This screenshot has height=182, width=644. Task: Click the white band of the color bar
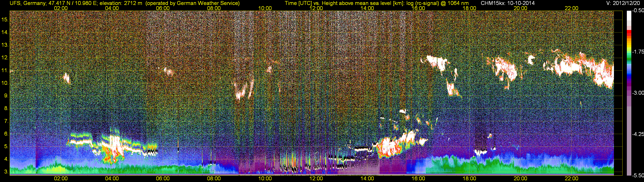click(x=629, y=15)
